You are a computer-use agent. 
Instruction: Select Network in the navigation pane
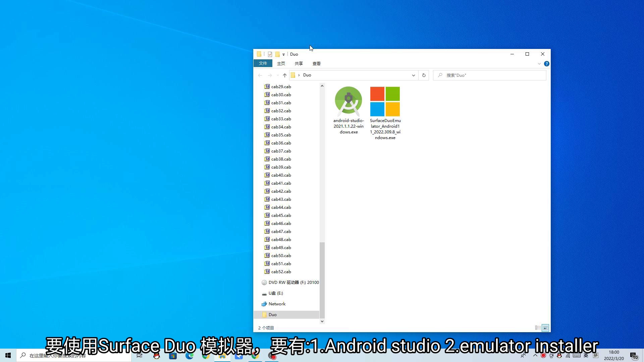(x=274, y=304)
